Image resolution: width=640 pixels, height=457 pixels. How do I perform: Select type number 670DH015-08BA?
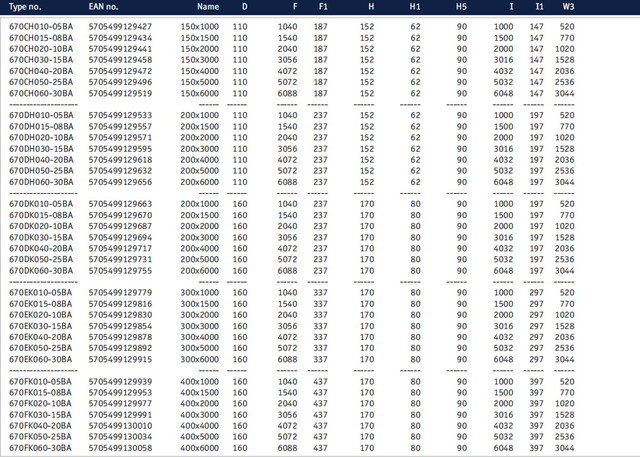pyautogui.click(x=41, y=126)
